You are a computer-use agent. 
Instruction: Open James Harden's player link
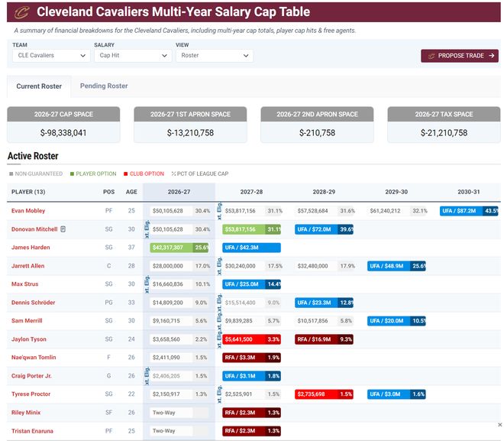(31, 248)
